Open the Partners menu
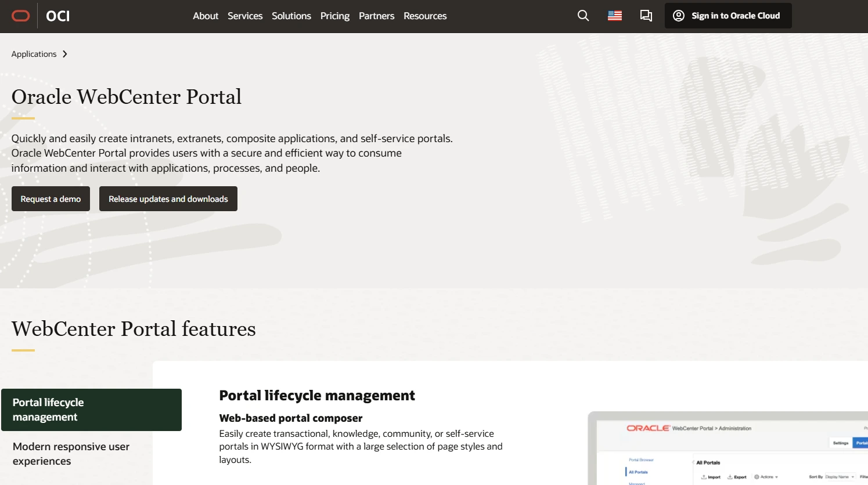This screenshot has height=485, width=868. [x=376, y=16]
